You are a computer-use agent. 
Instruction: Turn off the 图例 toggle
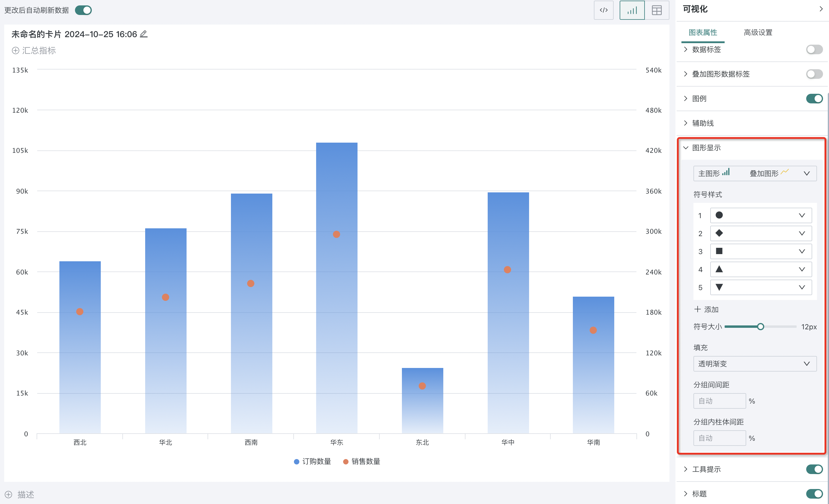(814, 99)
